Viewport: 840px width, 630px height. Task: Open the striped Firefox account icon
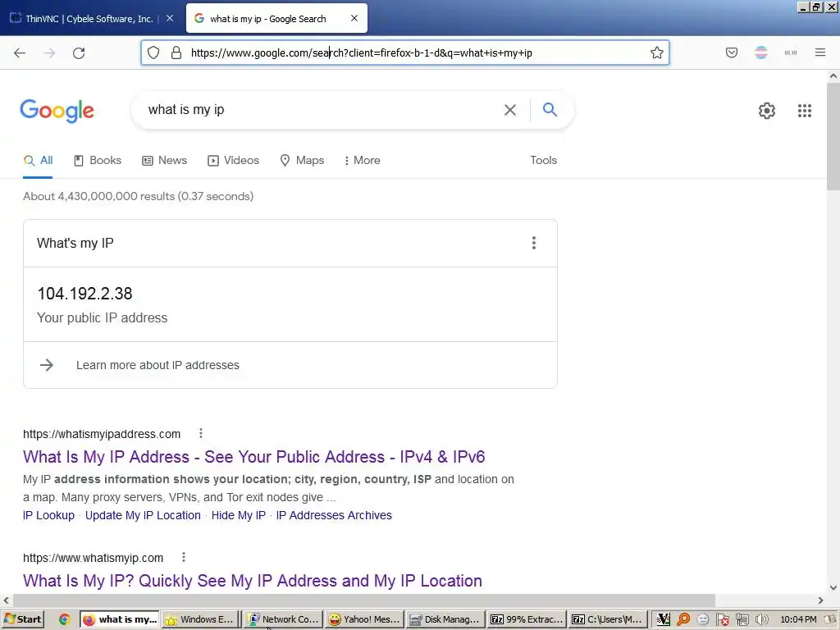(x=761, y=52)
